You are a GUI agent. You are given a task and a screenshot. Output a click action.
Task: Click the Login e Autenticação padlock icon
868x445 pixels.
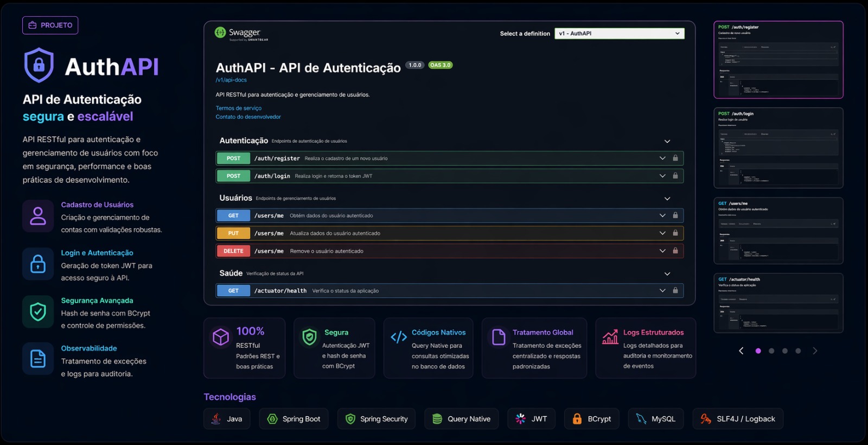(38, 264)
